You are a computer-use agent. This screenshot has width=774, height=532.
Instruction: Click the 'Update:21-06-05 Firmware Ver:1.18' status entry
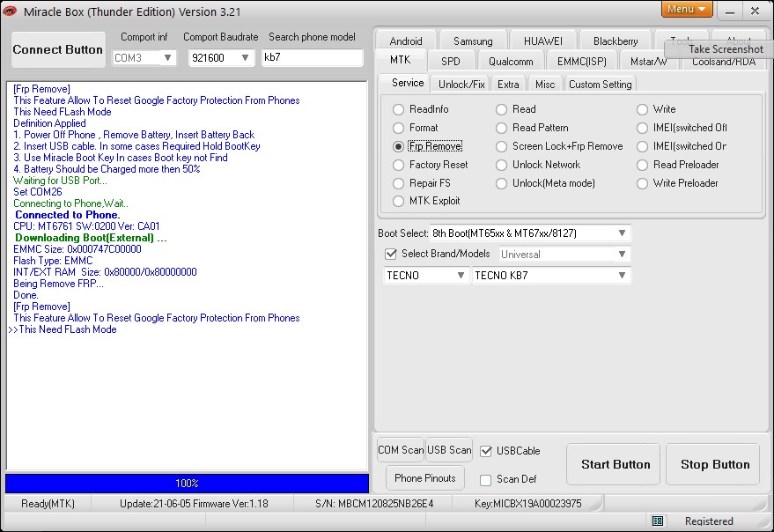(x=194, y=504)
